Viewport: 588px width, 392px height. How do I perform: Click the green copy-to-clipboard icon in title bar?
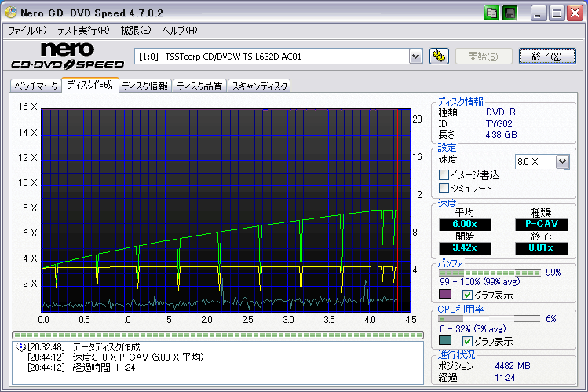tap(491, 13)
